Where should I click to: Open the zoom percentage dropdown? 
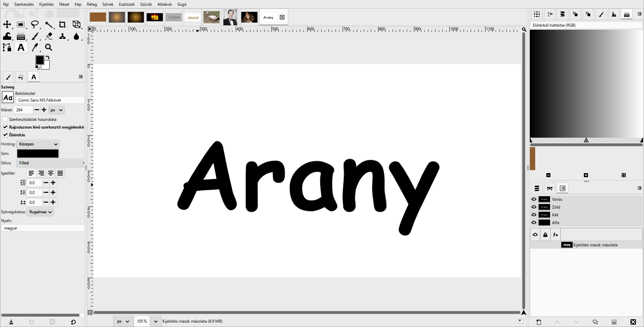pos(155,321)
